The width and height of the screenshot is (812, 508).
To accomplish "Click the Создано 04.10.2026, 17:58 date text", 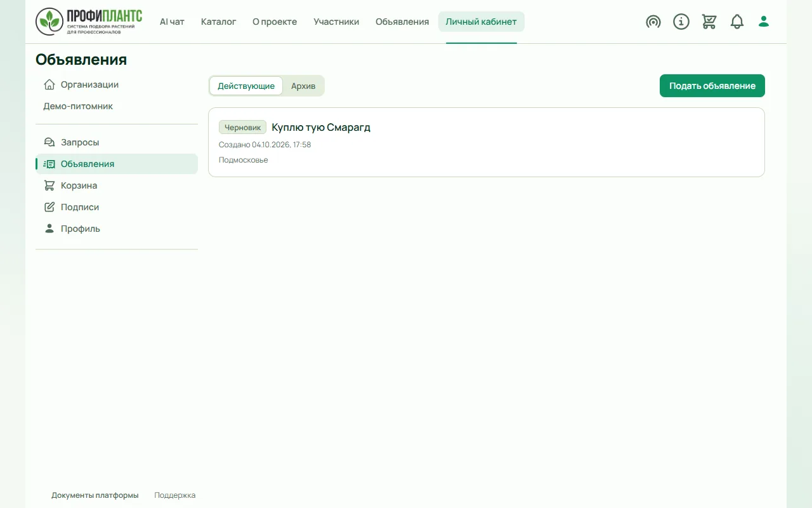I will [x=265, y=145].
